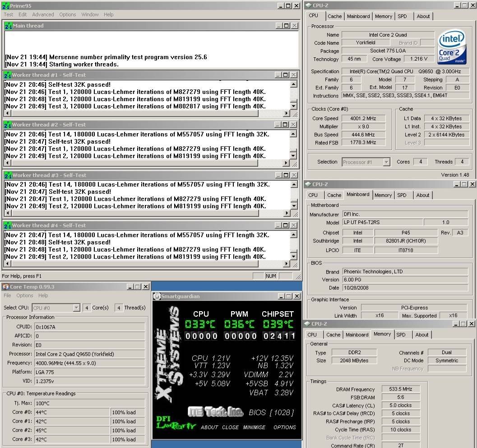477x448 pixels.
Task: Click left arrow of Worker thread #2 horizontal scrollbar
Action: pos(8,163)
